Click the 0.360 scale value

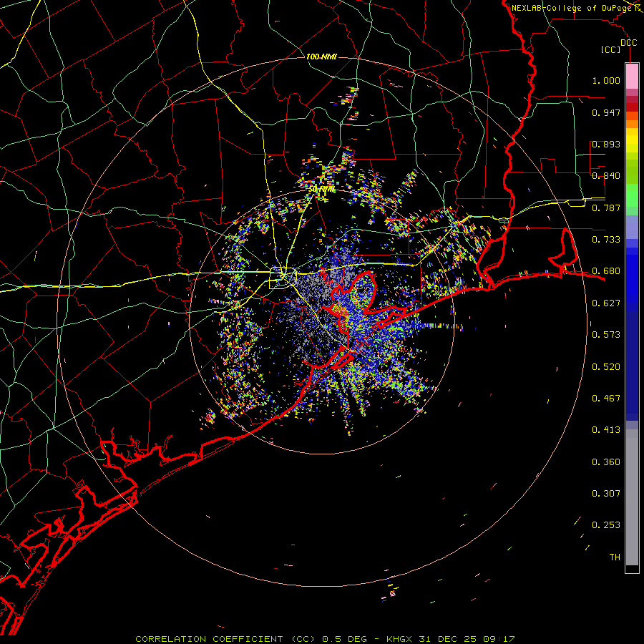click(606, 462)
